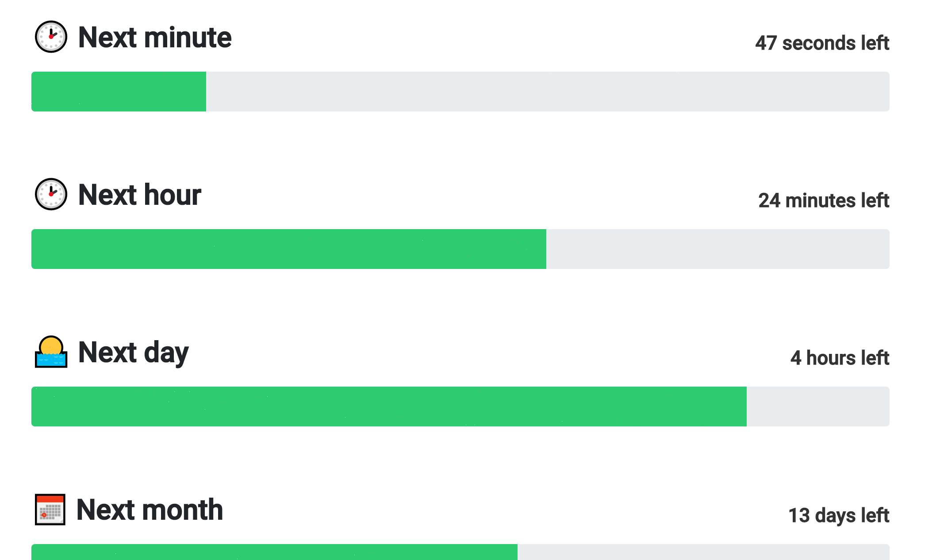The image size is (944, 560).
Task: Click gray remaining part of Next day bar
Action: coord(817,407)
